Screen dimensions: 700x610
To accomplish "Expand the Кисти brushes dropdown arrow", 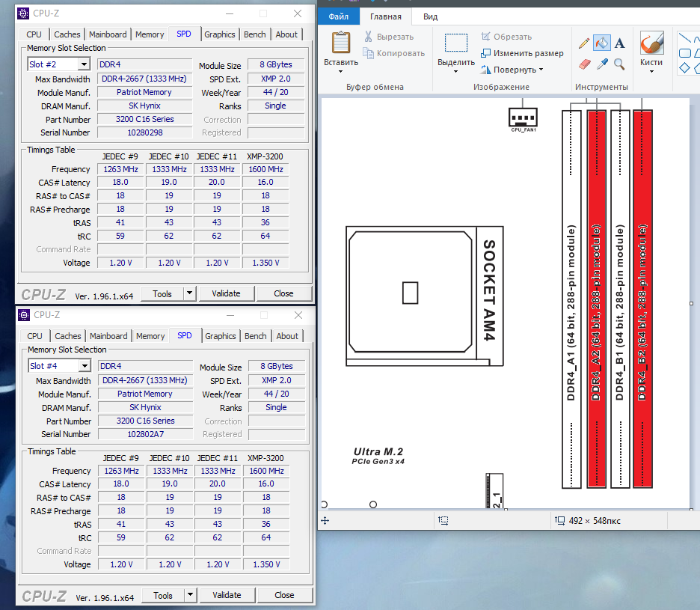I will [651, 72].
